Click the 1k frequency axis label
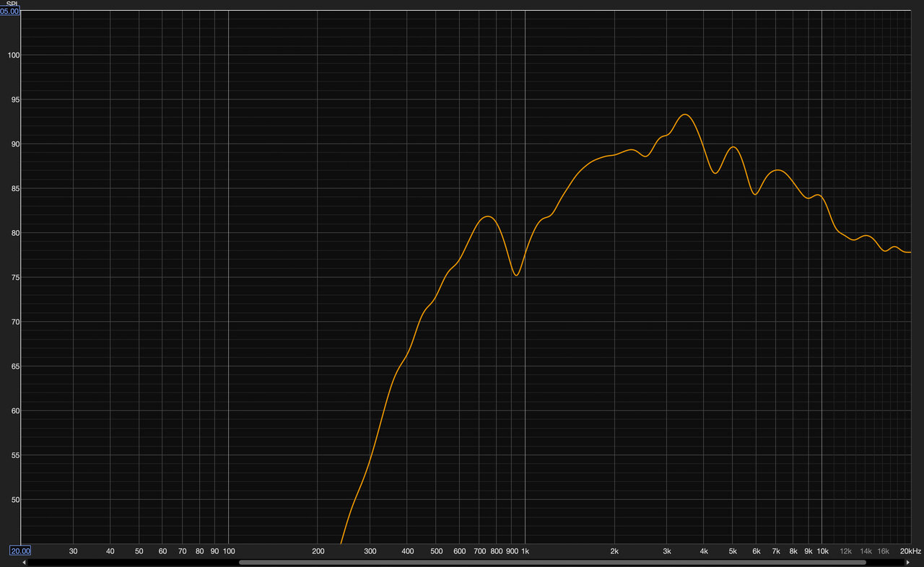924x567 pixels. click(x=525, y=551)
